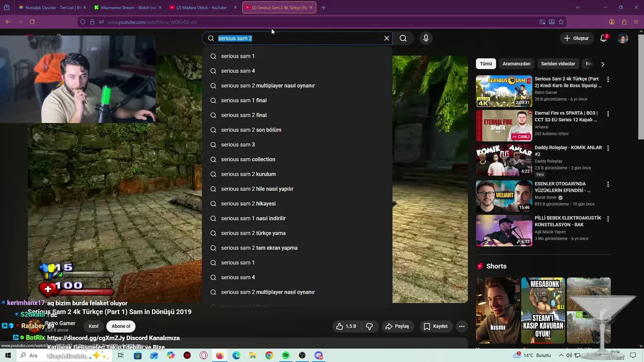
Task: Click the Kaydet save button
Action: click(x=435, y=326)
